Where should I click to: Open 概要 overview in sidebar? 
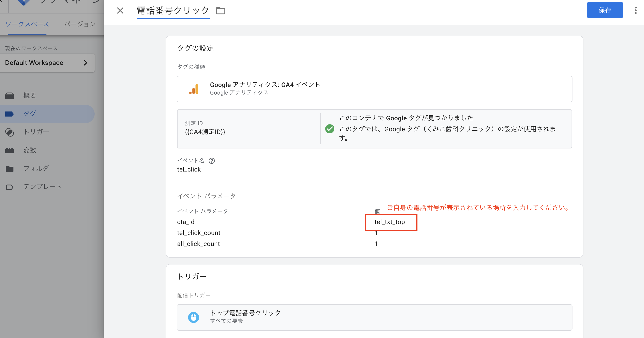tap(29, 95)
